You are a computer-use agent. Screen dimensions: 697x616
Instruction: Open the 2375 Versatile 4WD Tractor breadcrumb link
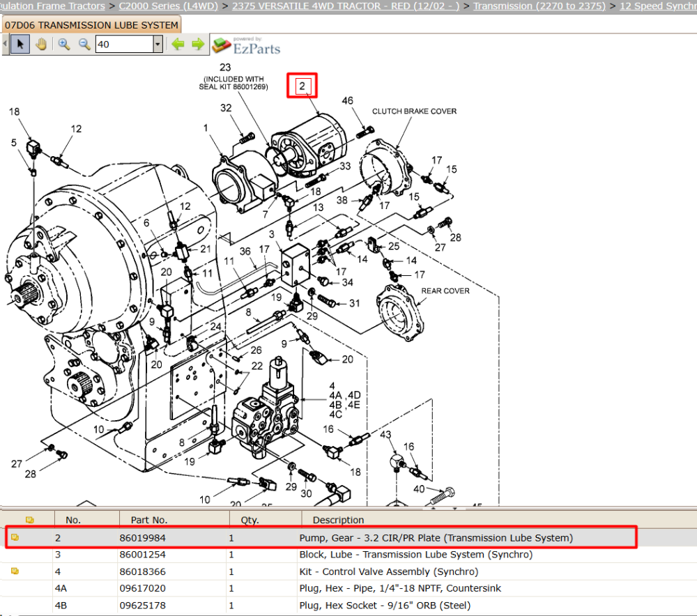coord(346,6)
